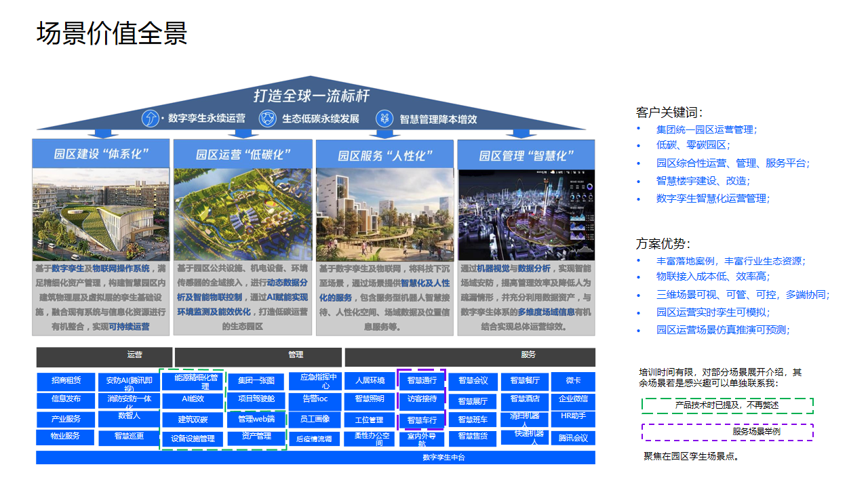Screen dimensions: 868x488
Task: Click the 能源精细化管理 box
Action: click(193, 381)
